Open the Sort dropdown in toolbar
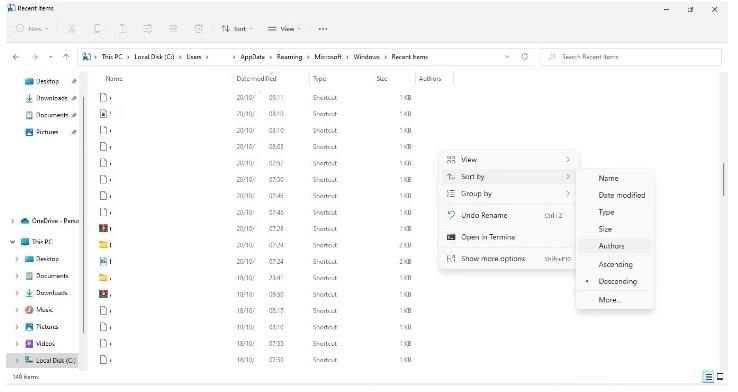This screenshot has height=392, width=738. point(237,29)
